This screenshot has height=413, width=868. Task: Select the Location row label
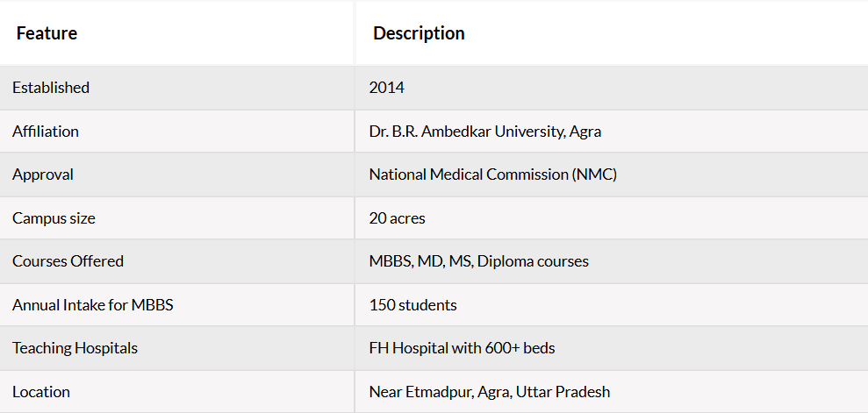tap(41, 391)
